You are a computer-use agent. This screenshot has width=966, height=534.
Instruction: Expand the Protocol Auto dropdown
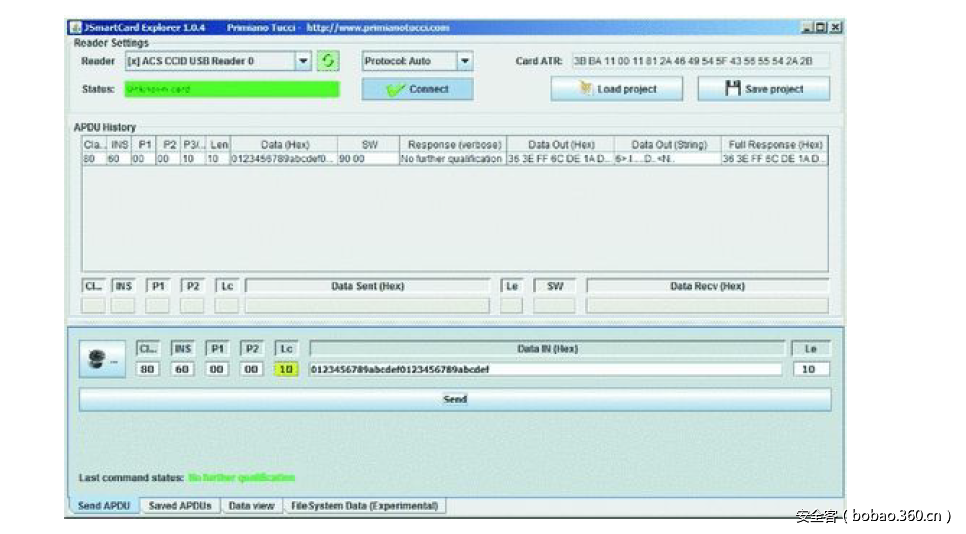tap(464, 62)
